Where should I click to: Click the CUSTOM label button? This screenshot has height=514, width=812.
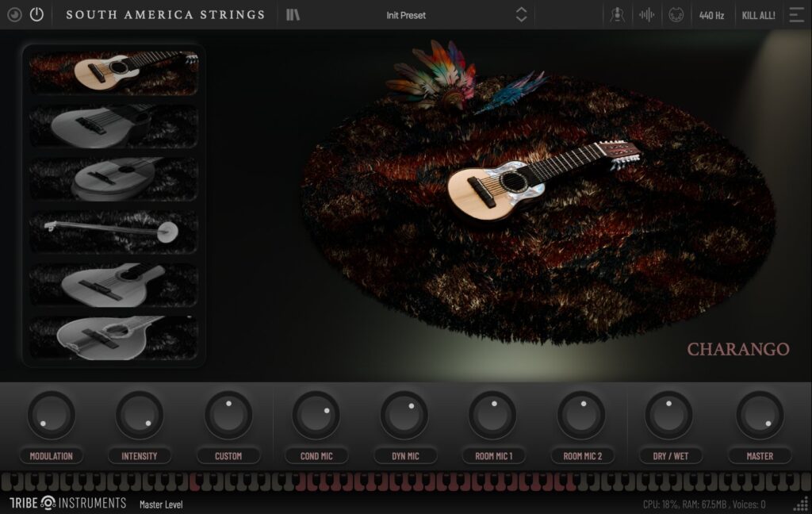pyautogui.click(x=228, y=456)
